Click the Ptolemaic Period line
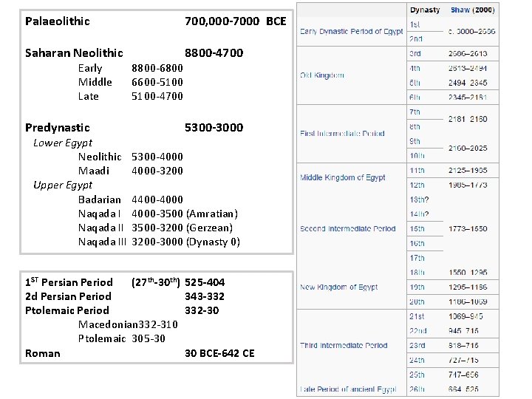532x399 pixels. (67, 310)
